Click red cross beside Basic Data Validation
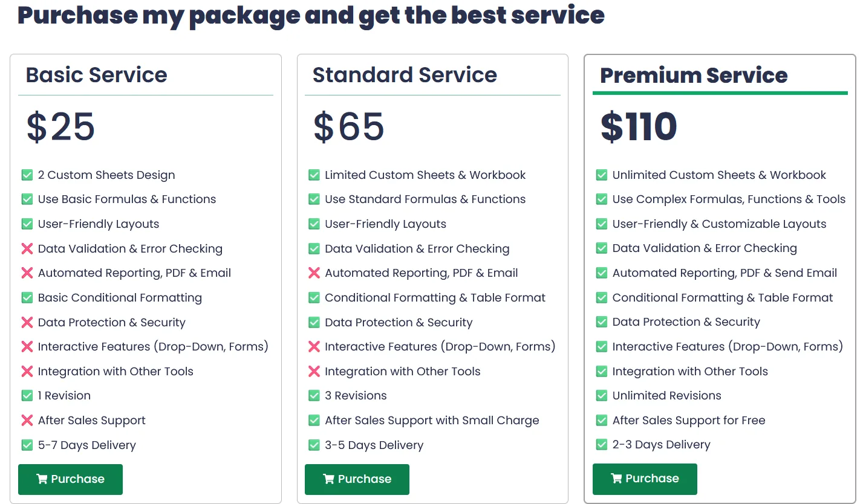Image resolution: width=863 pixels, height=504 pixels. point(27,248)
